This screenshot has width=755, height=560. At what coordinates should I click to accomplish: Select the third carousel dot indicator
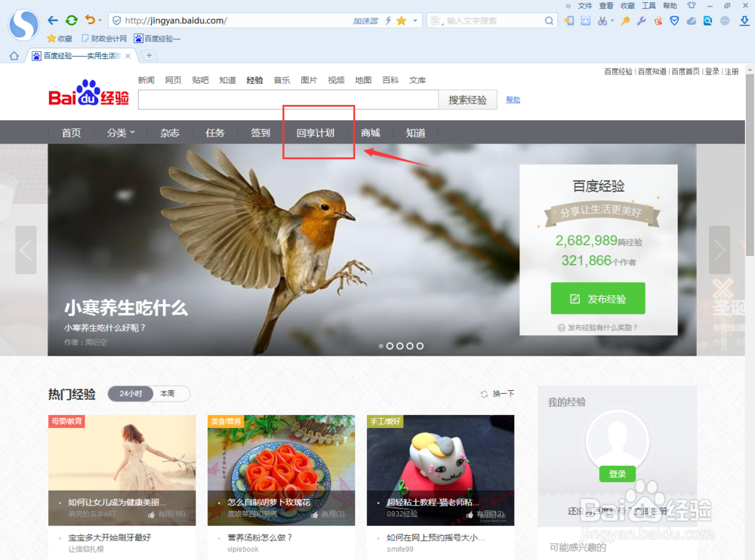399,346
